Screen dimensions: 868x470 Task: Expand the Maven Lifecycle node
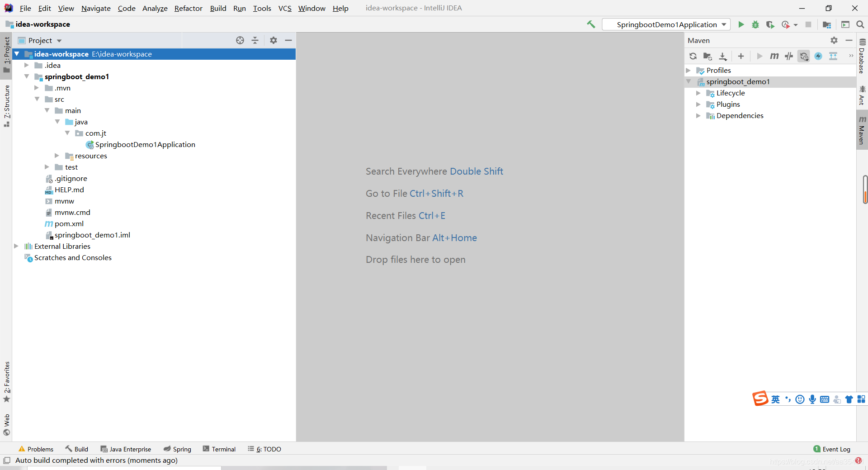tap(698, 93)
